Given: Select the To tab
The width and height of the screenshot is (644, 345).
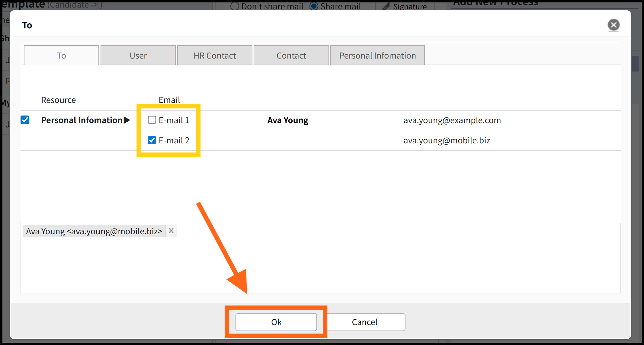Looking at the screenshot, I should pos(61,56).
